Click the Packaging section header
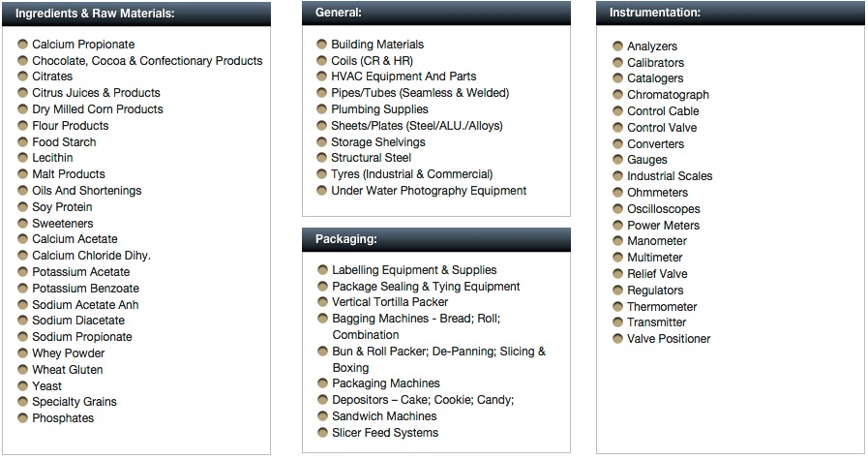Viewport: 868px width, 459px height. pyautogui.click(x=436, y=240)
